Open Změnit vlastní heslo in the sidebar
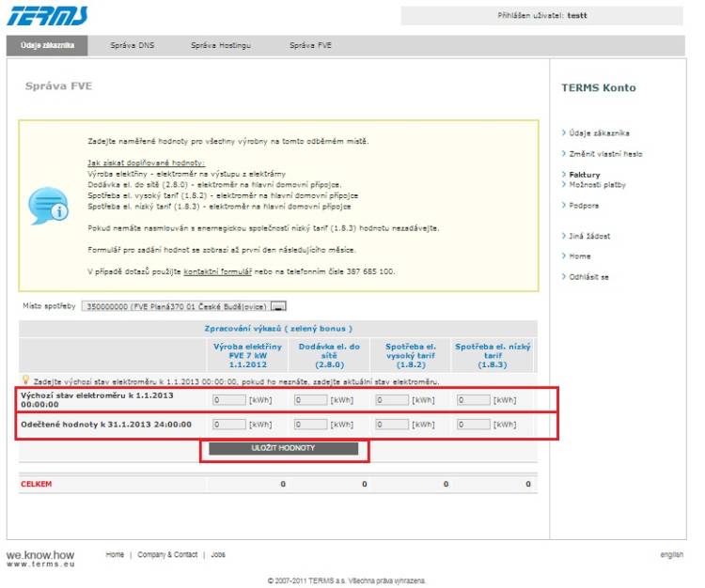 (605, 154)
